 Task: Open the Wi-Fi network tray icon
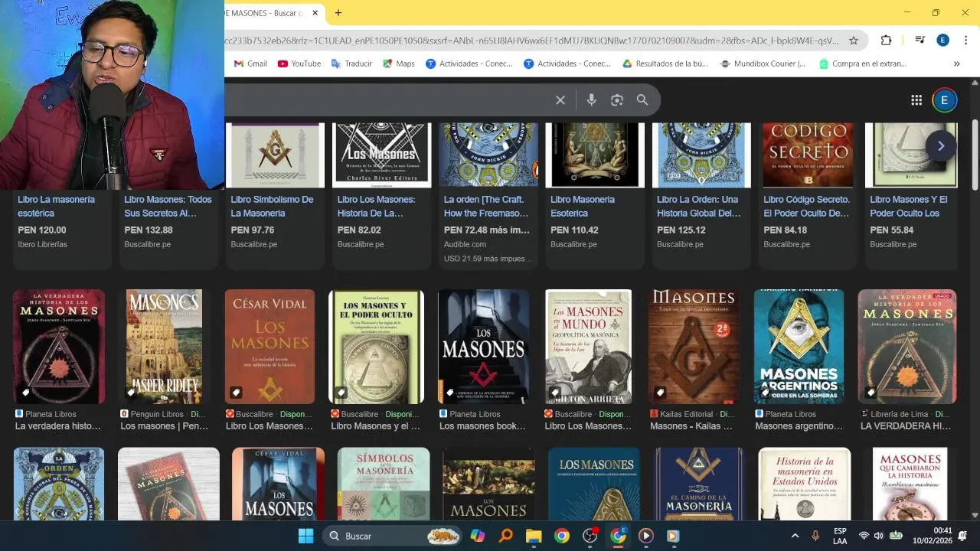tap(864, 536)
